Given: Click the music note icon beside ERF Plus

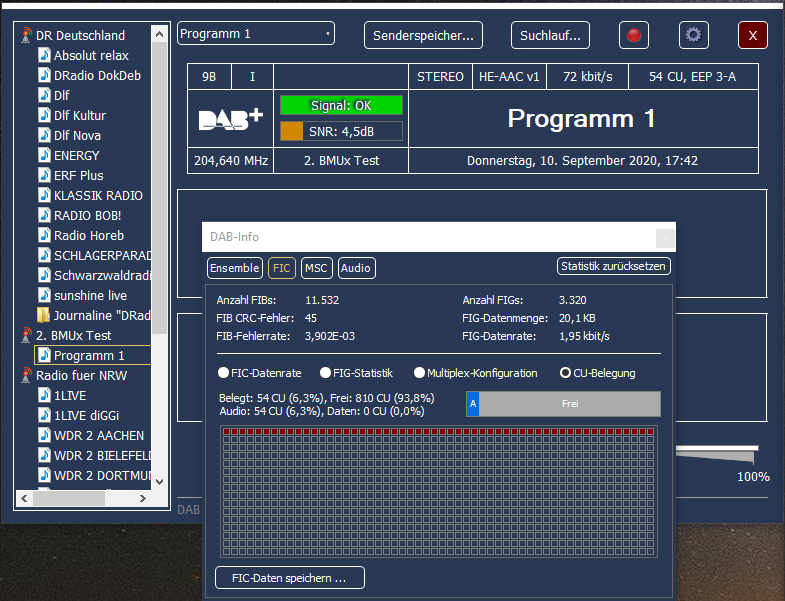Looking at the screenshot, I should [x=44, y=175].
